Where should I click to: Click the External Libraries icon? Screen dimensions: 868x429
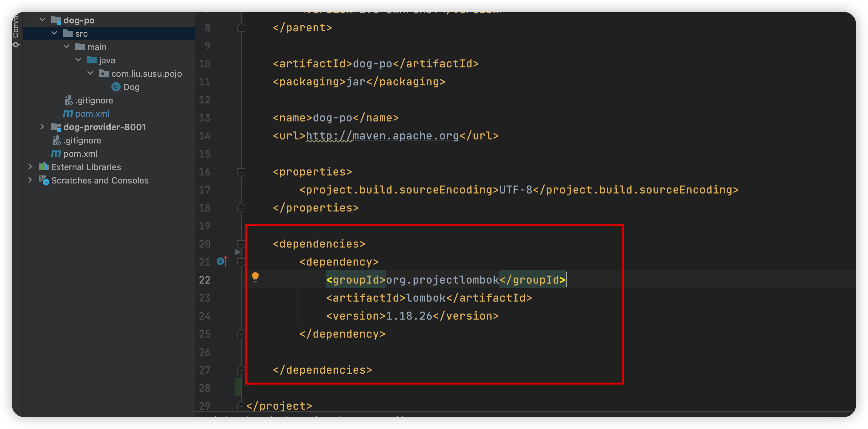[x=44, y=166]
